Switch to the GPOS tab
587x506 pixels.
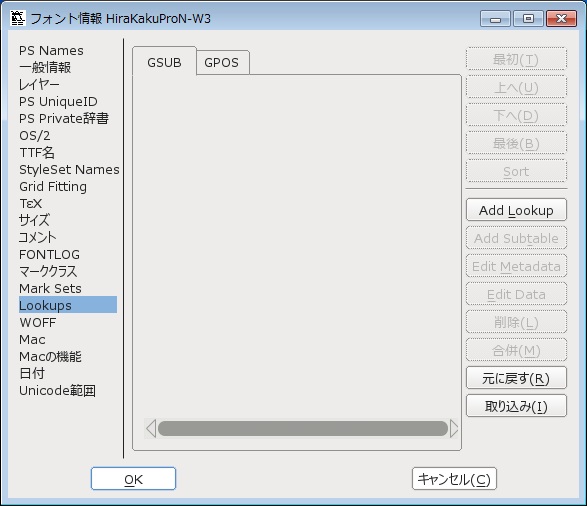[222, 63]
